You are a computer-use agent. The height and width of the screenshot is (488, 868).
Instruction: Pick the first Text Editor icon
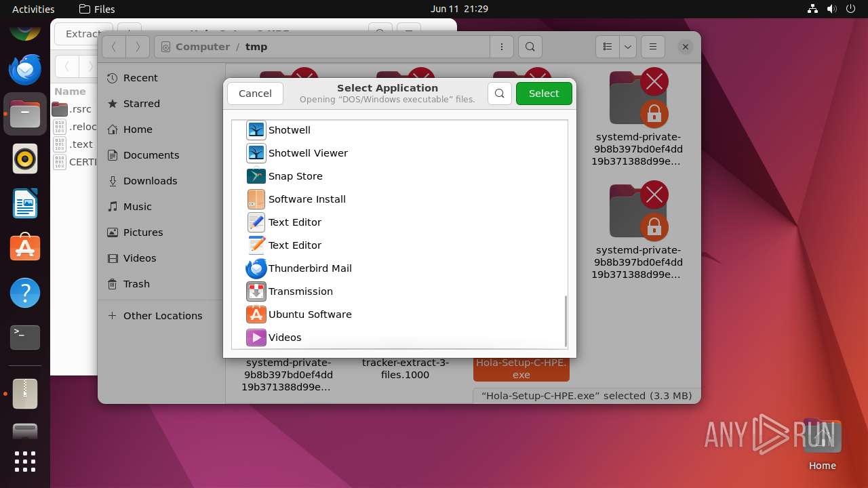coord(256,222)
